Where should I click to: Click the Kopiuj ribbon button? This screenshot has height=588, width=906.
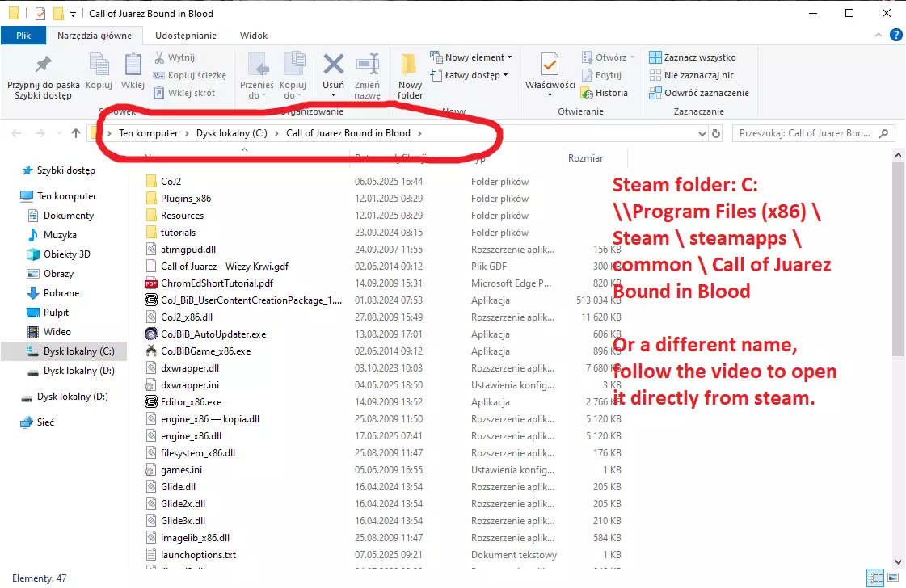[x=99, y=72]
